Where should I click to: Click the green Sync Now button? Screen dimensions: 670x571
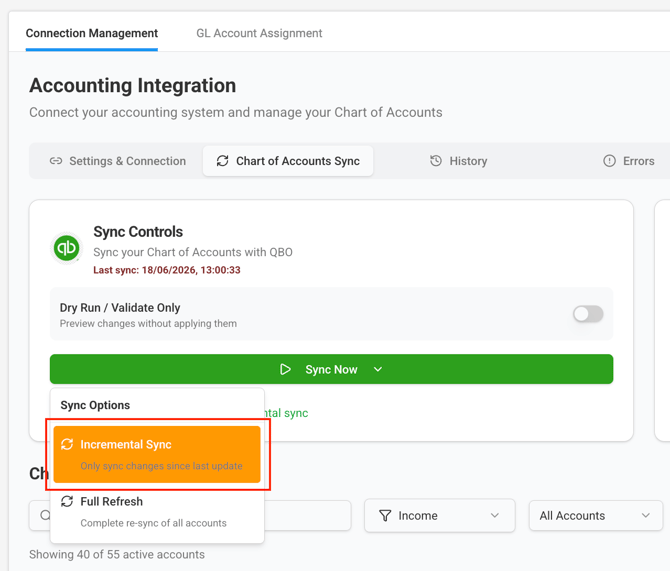[x=331, y=369]
